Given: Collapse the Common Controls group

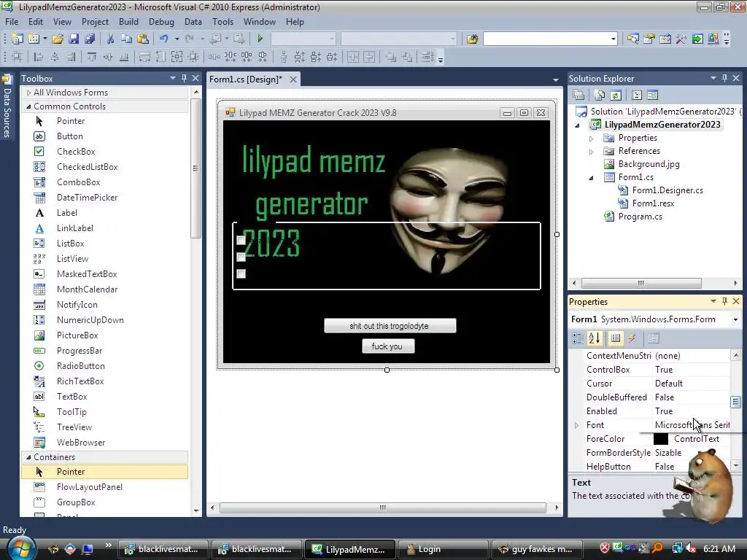Looking at the screenshot, I should pos(28,106).
